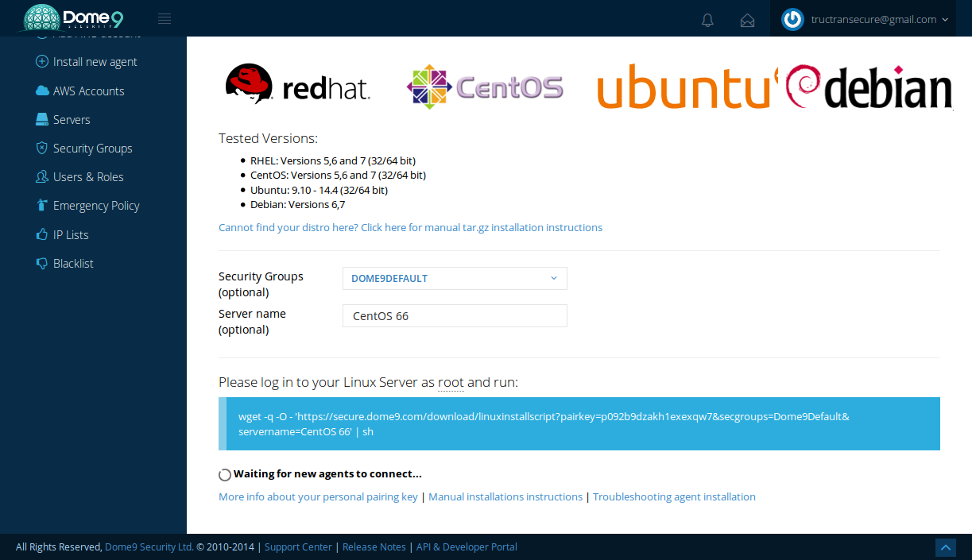Click the AWS Accounts cloud icon
The width and height of the screenshot is (972, 560).
[x=42, y=91]
